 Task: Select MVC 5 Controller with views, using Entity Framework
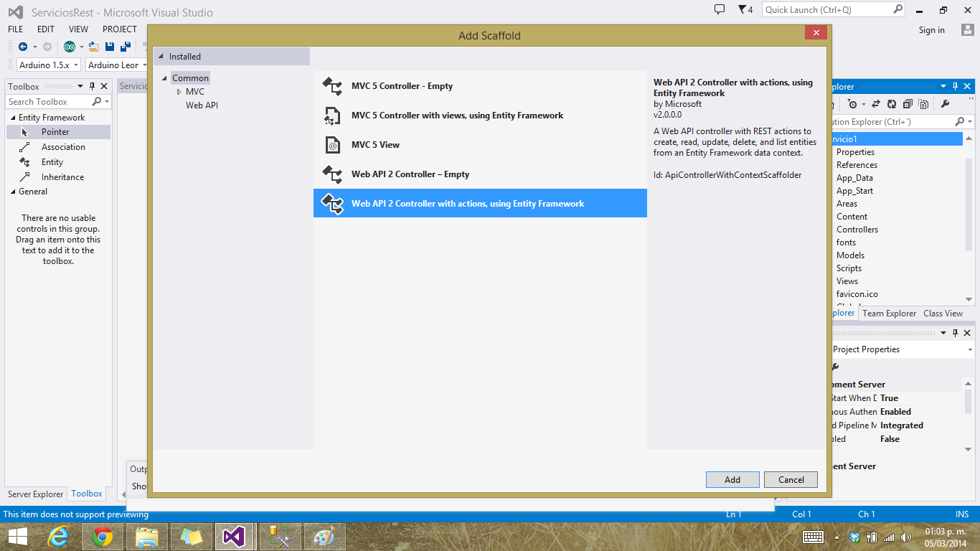pos(480,116)
